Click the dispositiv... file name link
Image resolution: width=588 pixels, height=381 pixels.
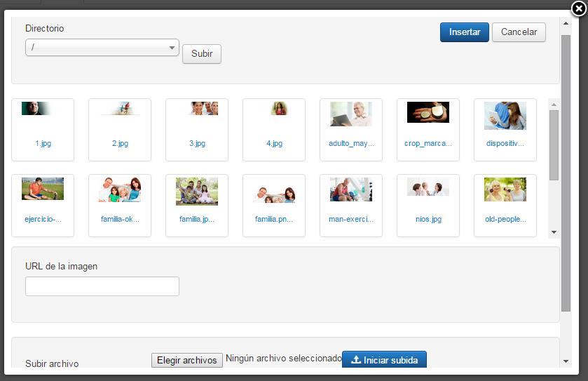[x=505, y=143]
